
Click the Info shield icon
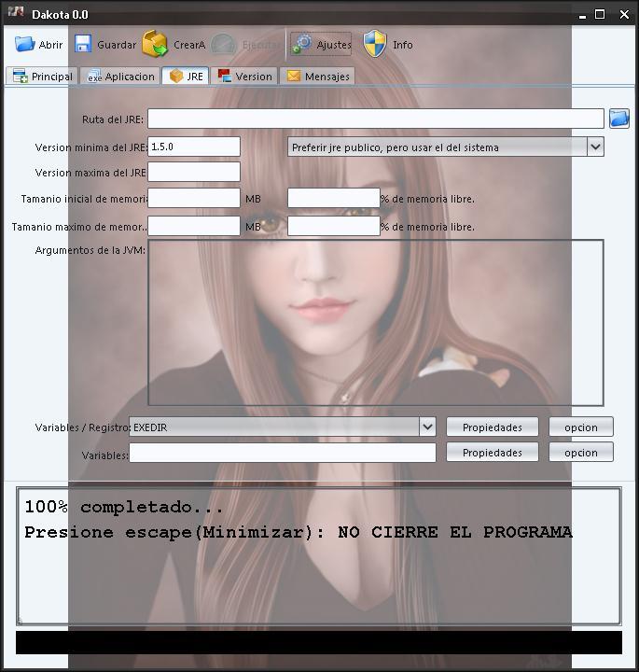point(375,44)
